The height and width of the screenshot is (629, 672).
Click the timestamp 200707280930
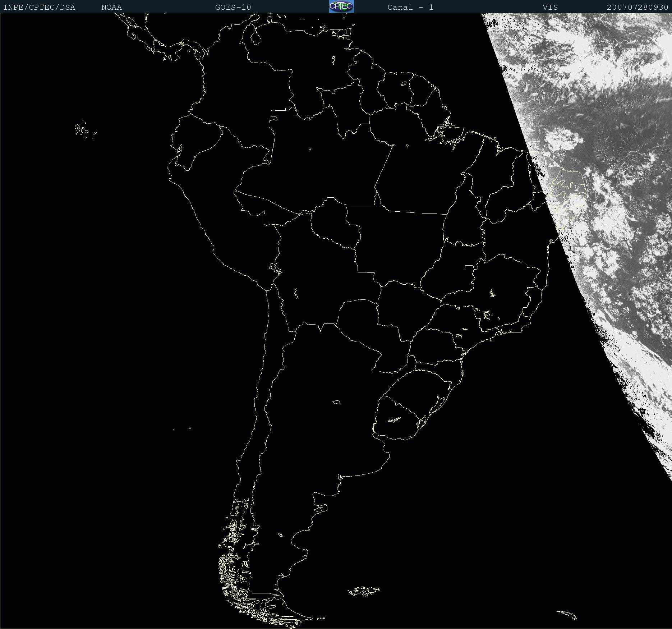pos(638,7)
